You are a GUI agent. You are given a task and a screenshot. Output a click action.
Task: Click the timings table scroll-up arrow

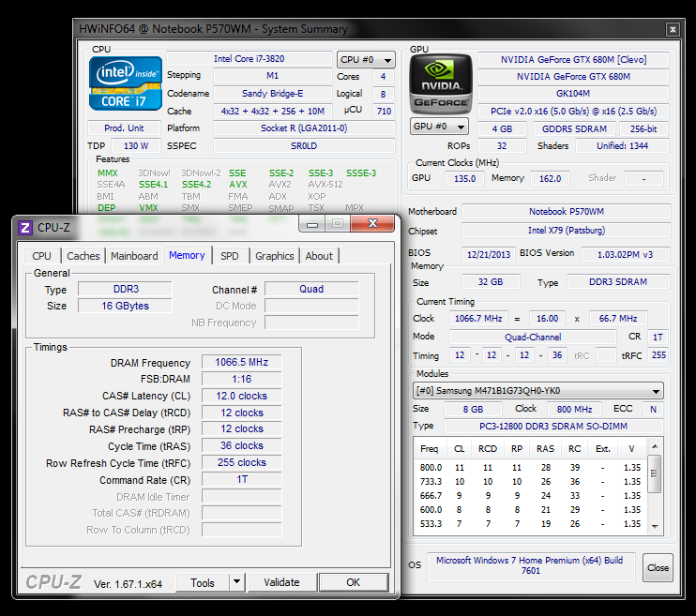point(655,446)
